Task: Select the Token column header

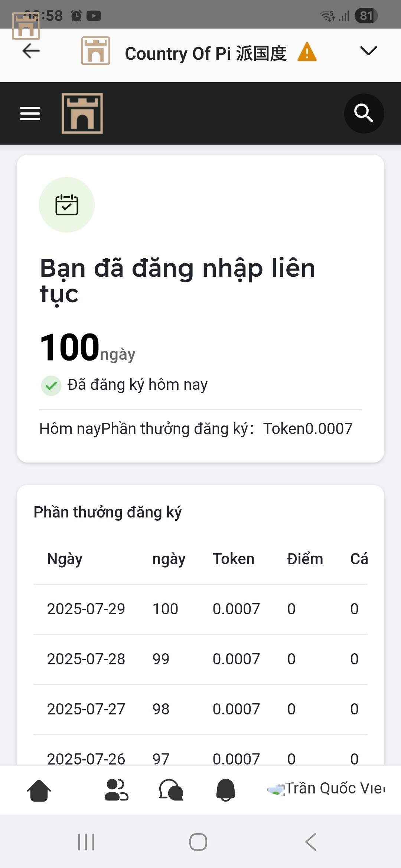Action: click(234, 559)
